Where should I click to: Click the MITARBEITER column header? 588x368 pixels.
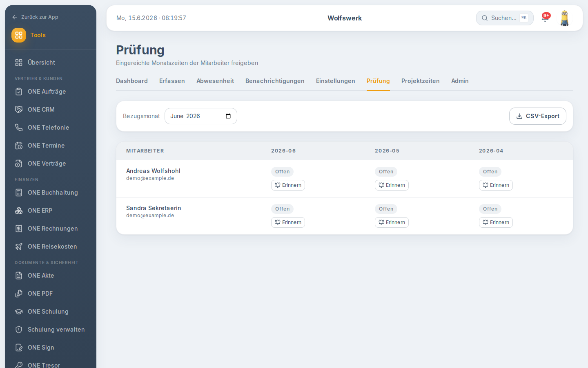pos(145,151)
